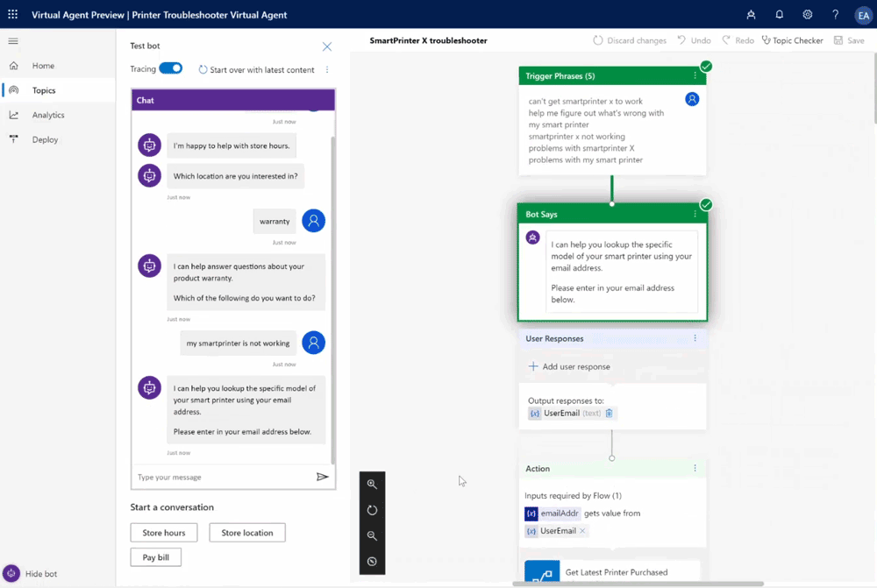This screenshot has width=877, height=588.
Task: Click the bot icon in Bot Says node
Action: pos(532,237)
